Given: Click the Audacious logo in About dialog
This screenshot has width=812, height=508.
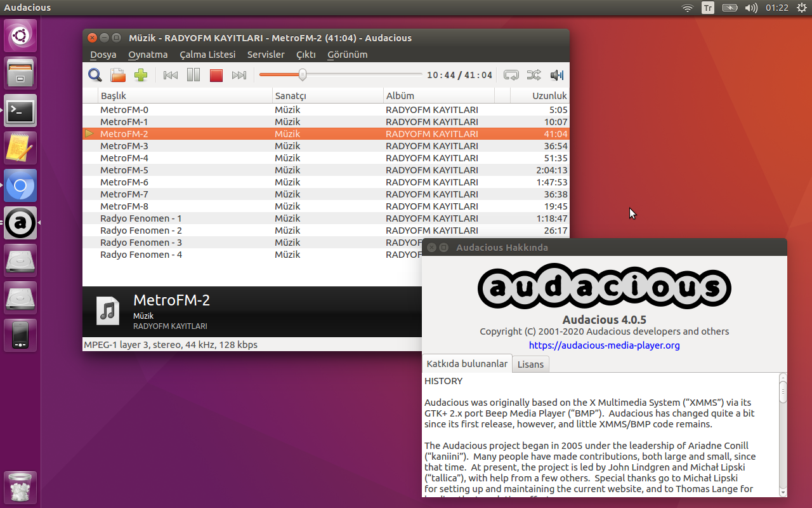Looking at the screenshot, I should tap(605, 288).
